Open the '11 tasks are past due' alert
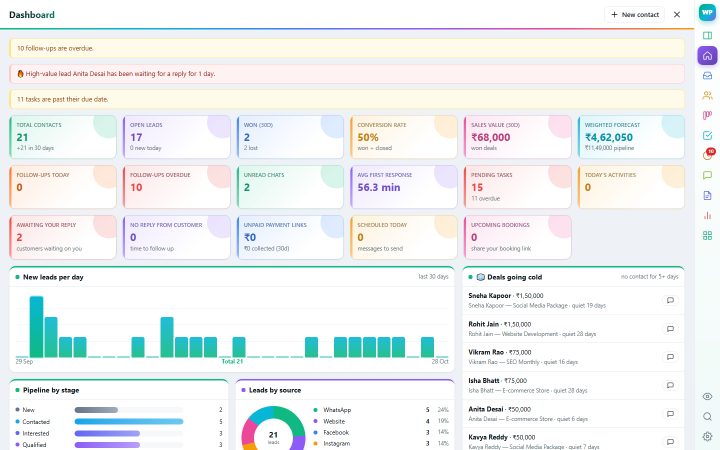The width and height of the screenshot is (720, 450). (x=347, y=99)
